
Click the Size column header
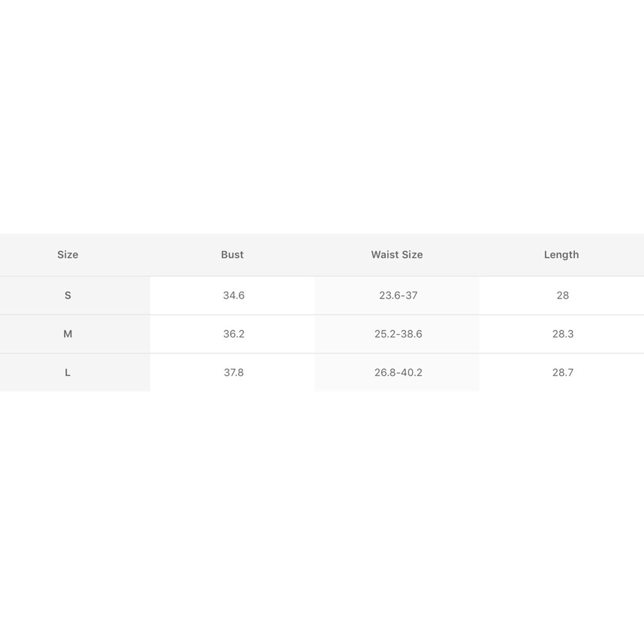tap(68, 254)
